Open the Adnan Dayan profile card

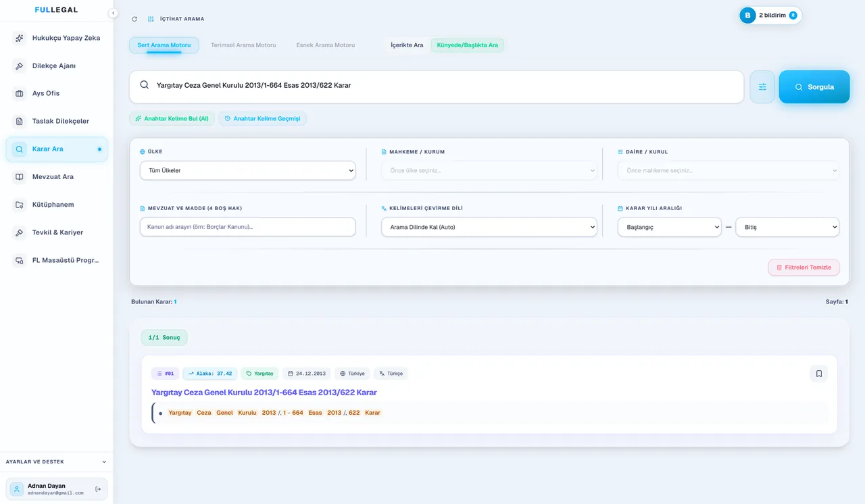click(x=57, y=489)
